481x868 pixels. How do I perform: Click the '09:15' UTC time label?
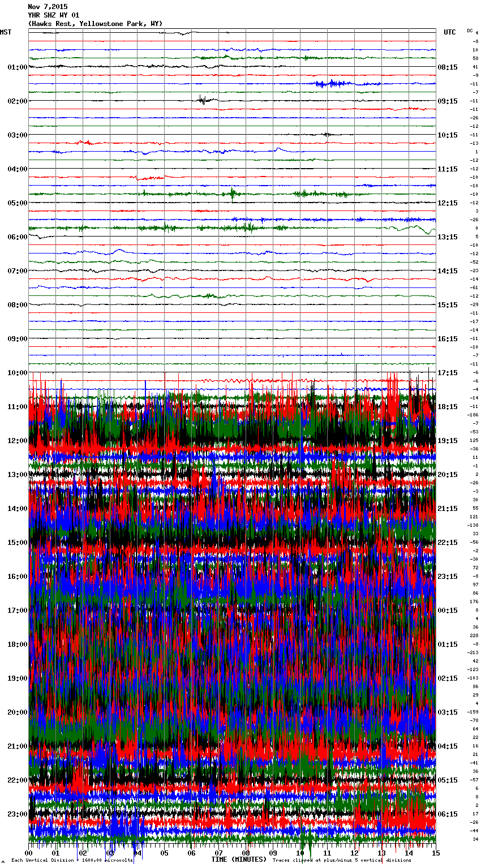[x=448, y=101]
